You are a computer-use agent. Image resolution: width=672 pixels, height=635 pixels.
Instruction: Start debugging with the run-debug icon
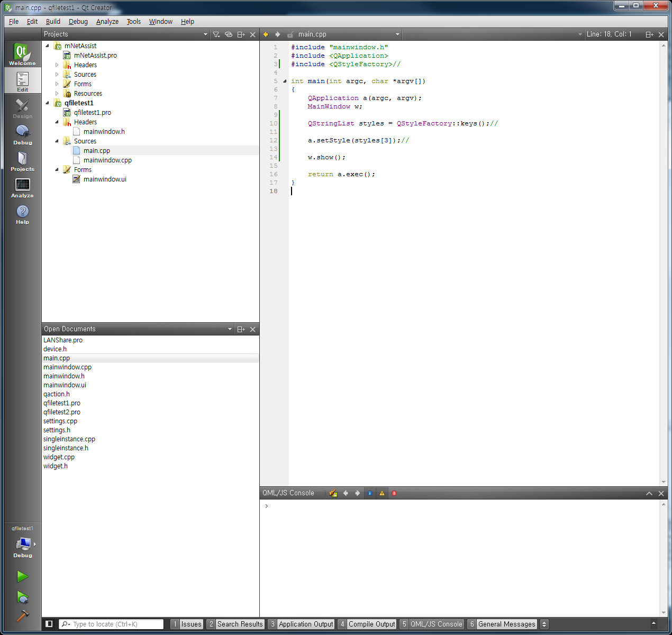click(22, 597)
